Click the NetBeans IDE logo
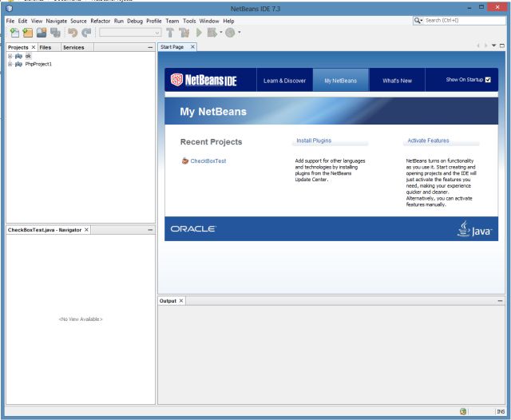 tap(204, 80)
